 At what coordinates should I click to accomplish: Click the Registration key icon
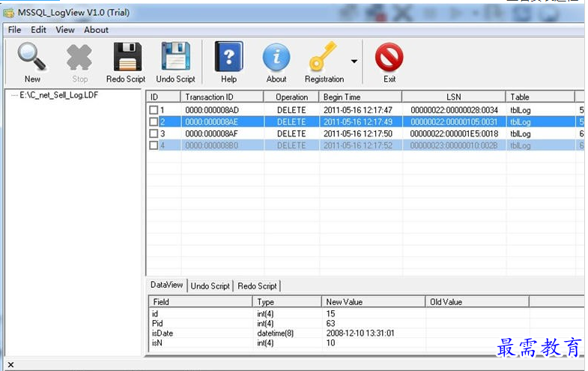click(x=323, y=56)
